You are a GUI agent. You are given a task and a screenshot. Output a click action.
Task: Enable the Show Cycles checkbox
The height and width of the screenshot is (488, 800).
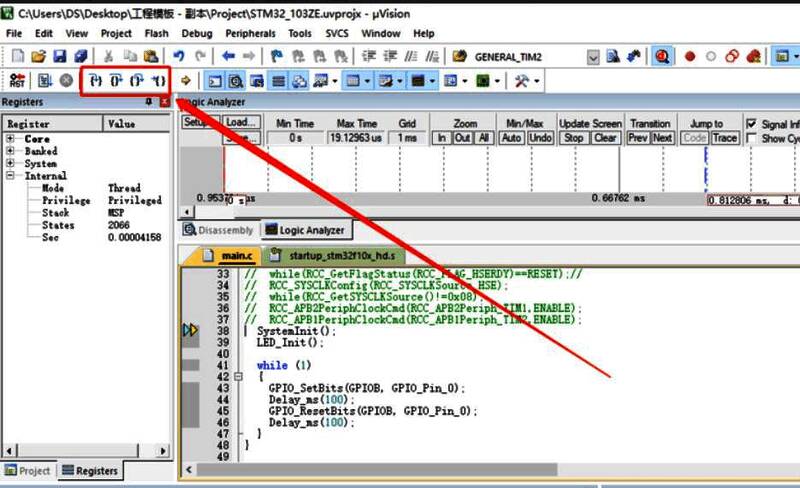pyautogui.click(x=752, y=138)
